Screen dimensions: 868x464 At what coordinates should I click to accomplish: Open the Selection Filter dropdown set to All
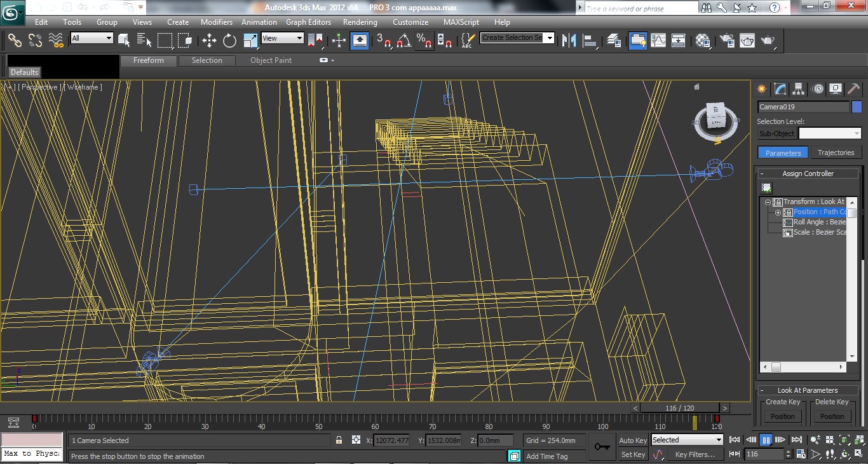pyautogui.click(x=91, y=38)
